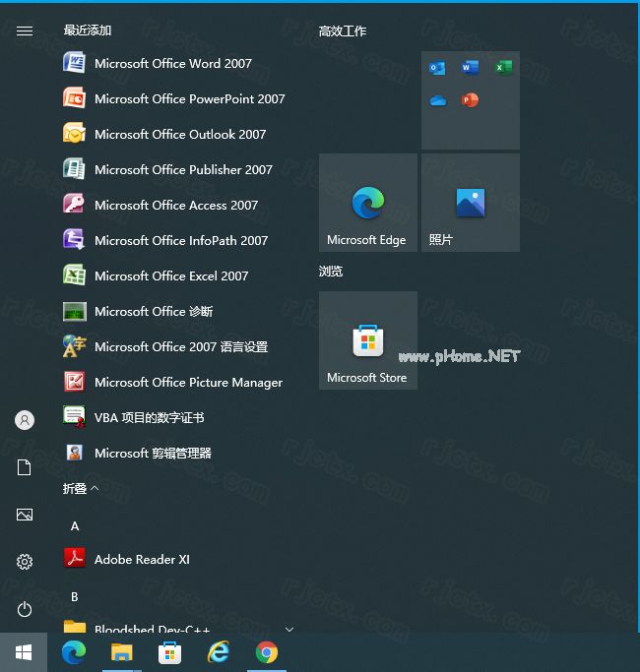Select the Microsoft Office Word 2007 label

tap(173, 63)
